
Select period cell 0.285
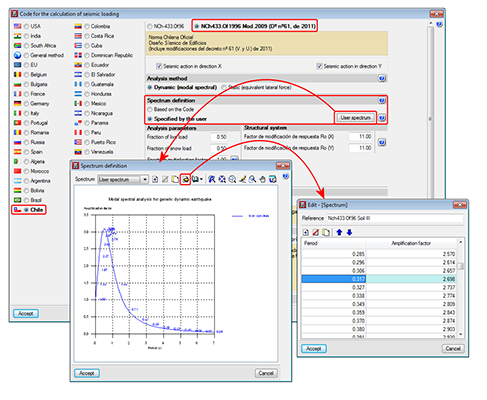(334, 254)
